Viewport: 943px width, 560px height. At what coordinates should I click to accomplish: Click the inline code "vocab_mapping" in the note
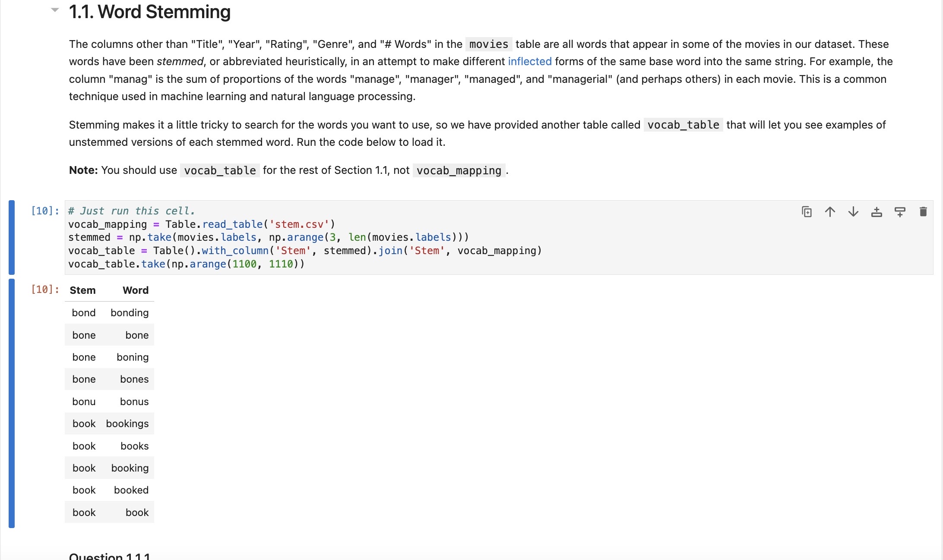459,171
